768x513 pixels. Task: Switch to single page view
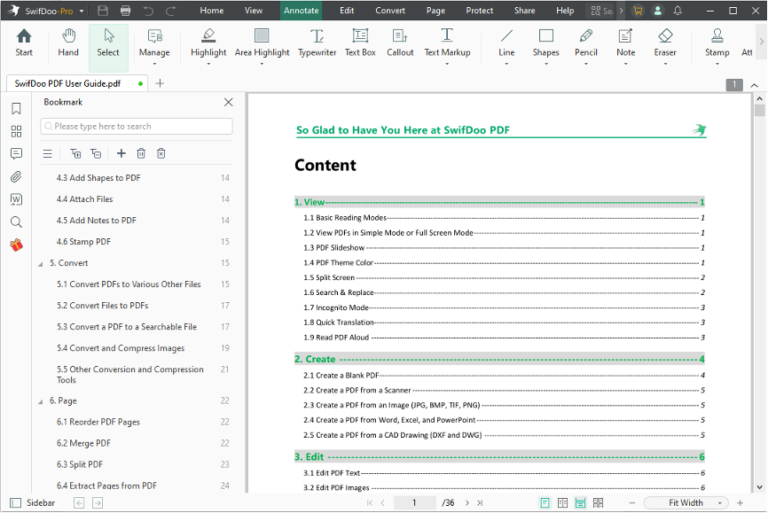click(545, 503)
